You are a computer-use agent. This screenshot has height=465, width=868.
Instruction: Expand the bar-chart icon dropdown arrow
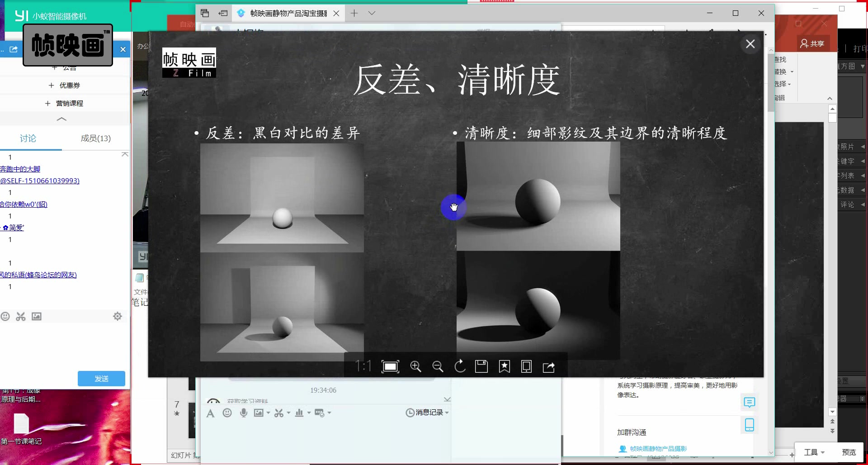(x=309, y=413)
